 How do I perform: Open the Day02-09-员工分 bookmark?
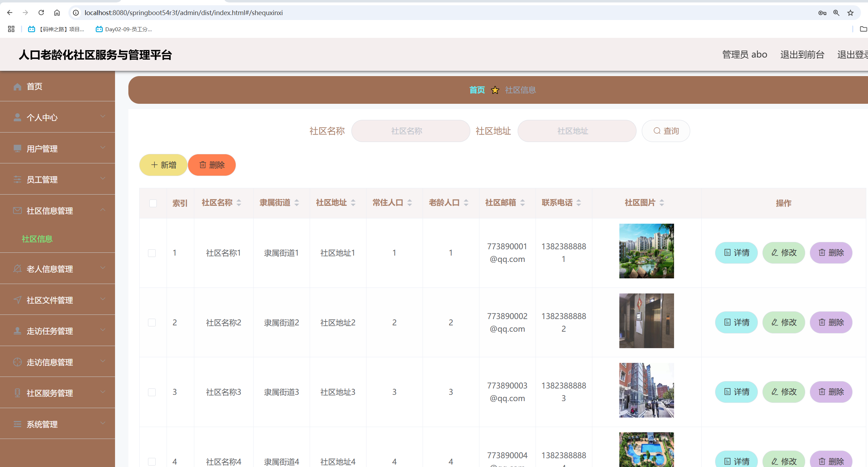coord(123,29)
